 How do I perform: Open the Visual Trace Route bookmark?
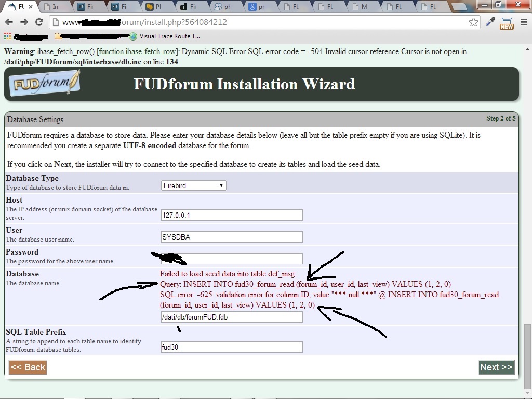tap(165, 36)
